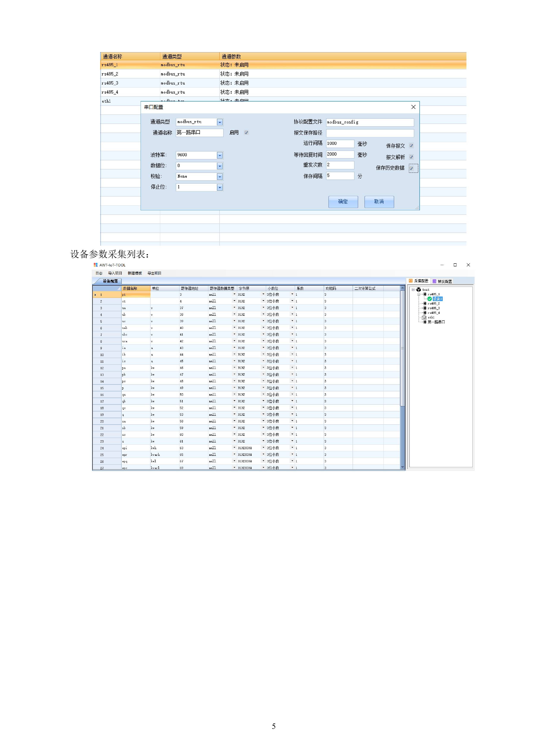Collapse the test tree node
This screenshot has width=535, height=756.
click(x=413, y=290)
